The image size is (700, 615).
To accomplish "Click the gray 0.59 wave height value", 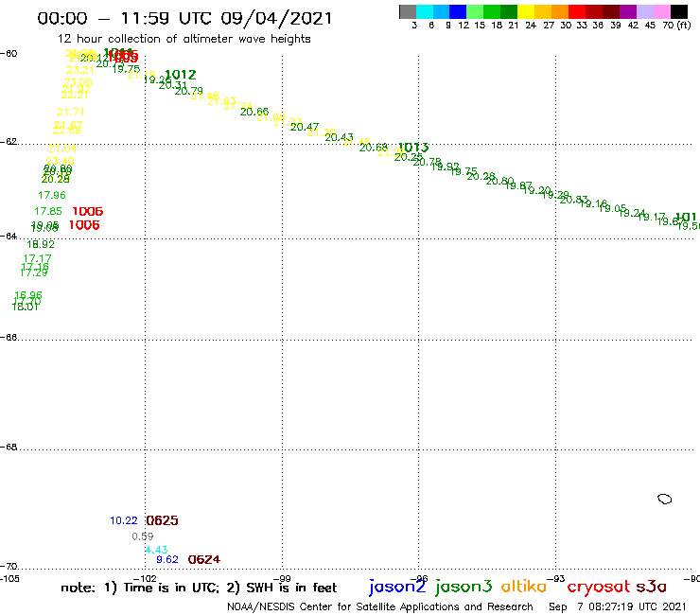I will pos(143,536).
